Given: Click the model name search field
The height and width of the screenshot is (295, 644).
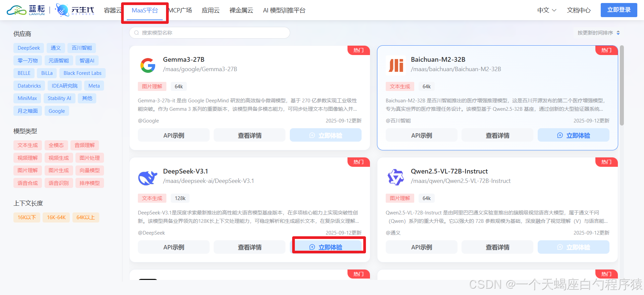Looking at the screenshot, I should click(x=210, y=33).
